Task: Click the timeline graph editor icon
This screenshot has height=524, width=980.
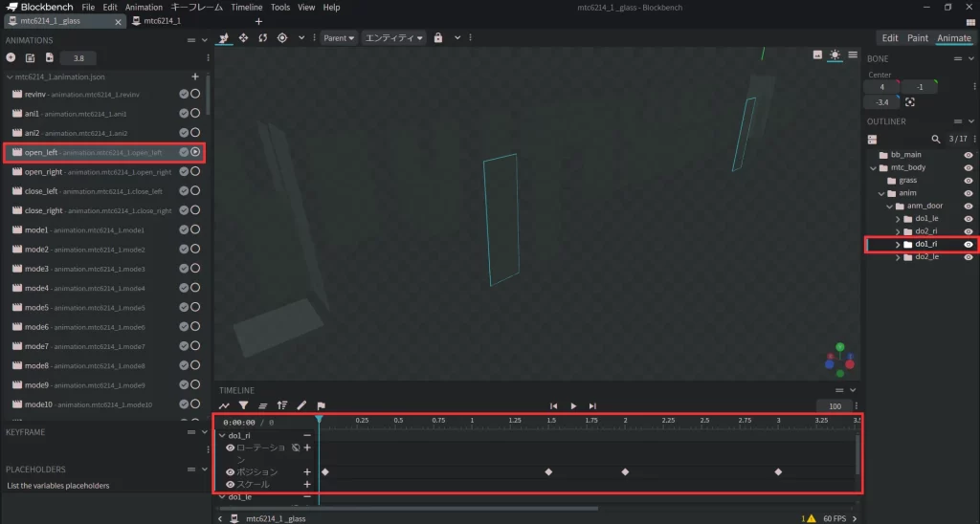Action: 225,405
